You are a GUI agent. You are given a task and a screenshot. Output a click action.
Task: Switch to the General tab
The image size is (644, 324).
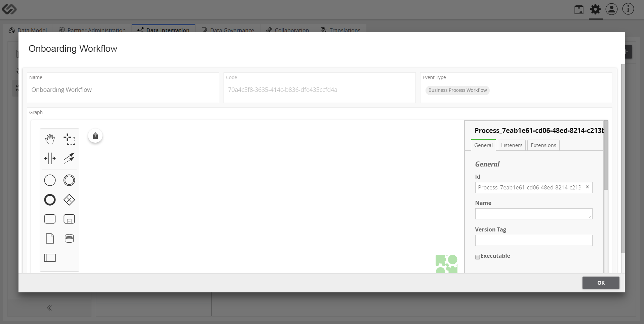coord(483,145)
